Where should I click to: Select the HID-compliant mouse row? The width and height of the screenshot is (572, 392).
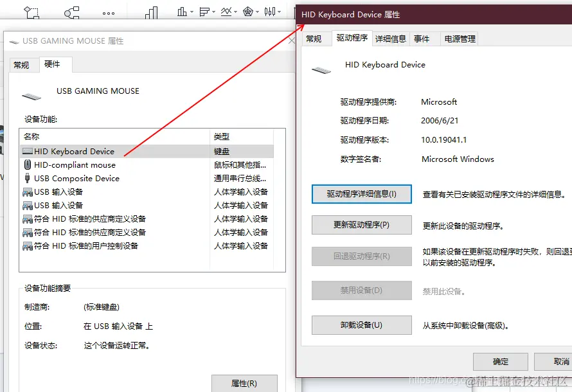(147, 165)
